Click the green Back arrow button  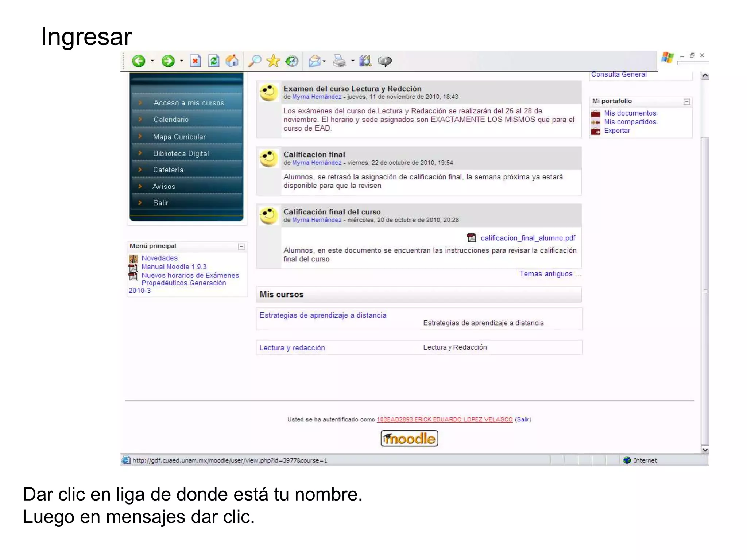[x=139, y=61]
